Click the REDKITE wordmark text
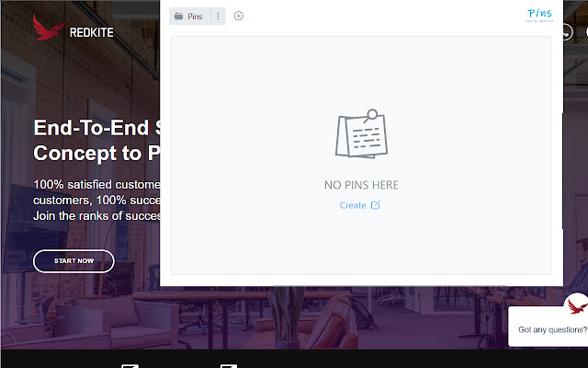Viewport: 588px width, 368px height. (92, 33)
